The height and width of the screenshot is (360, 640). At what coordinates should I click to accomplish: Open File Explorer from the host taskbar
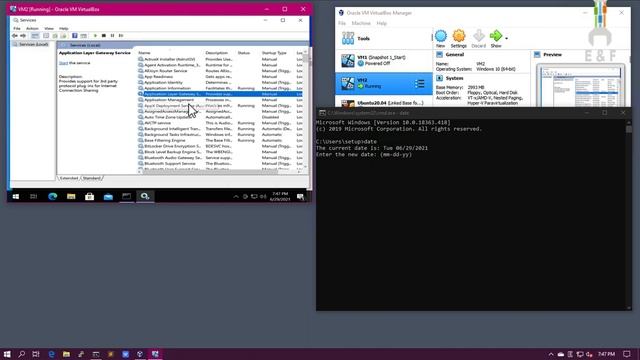pos(66,354)
